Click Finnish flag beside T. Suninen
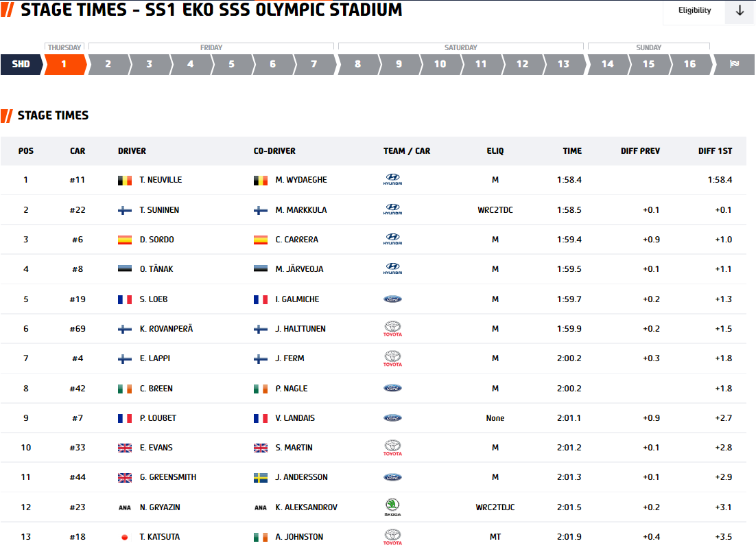This screenshot has width=756, height=550. (125, 210)
